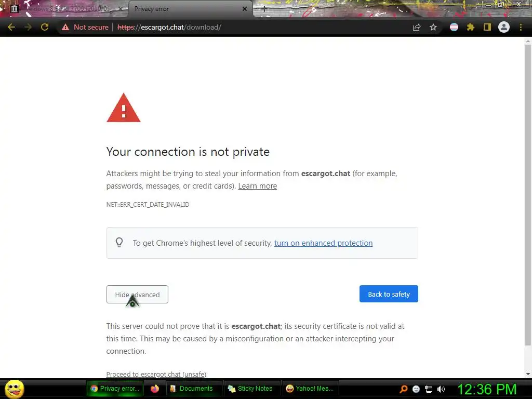This screenshot has width=532, height=399.
Task: Click the scrollbar down arrow
Action: click(528, 374)
